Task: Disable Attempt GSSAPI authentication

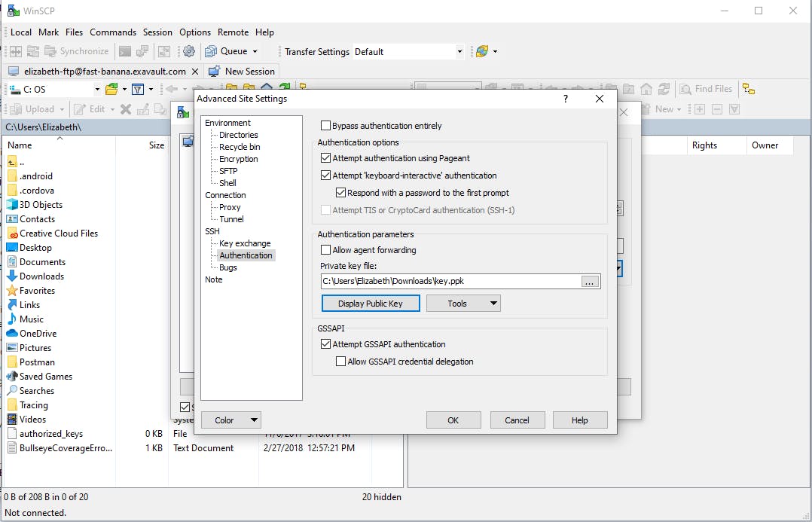Action: click(325, 343)
